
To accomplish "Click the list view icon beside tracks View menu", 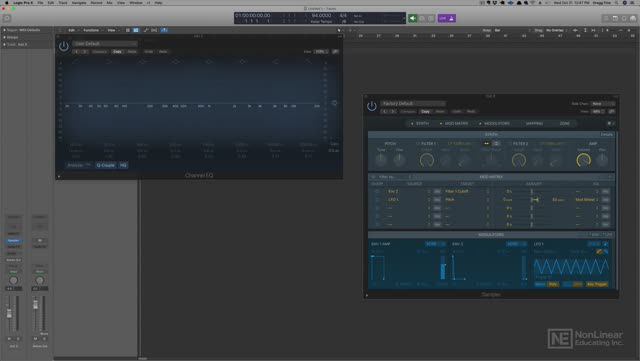I will pos(128,30).
